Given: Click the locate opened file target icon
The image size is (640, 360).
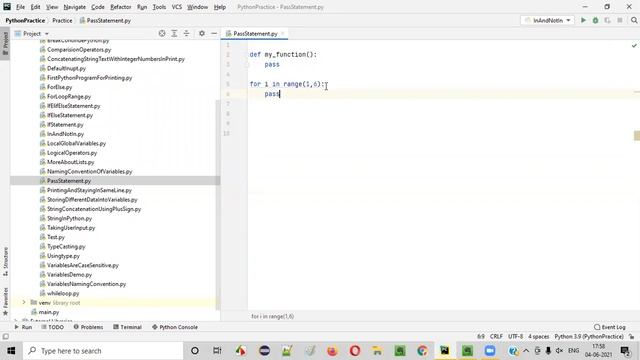Looking at the screenshot, I should point(162,33).
